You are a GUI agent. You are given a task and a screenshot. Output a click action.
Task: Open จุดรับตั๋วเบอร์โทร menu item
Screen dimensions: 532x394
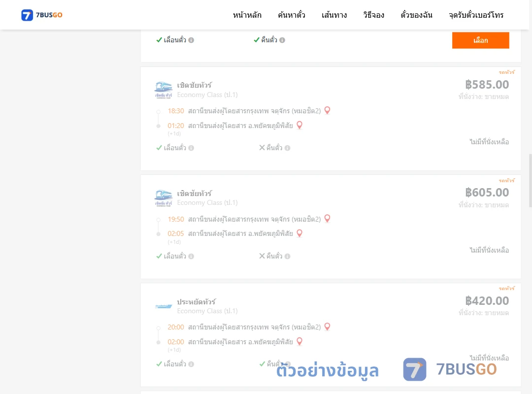(x=476, y=15)
